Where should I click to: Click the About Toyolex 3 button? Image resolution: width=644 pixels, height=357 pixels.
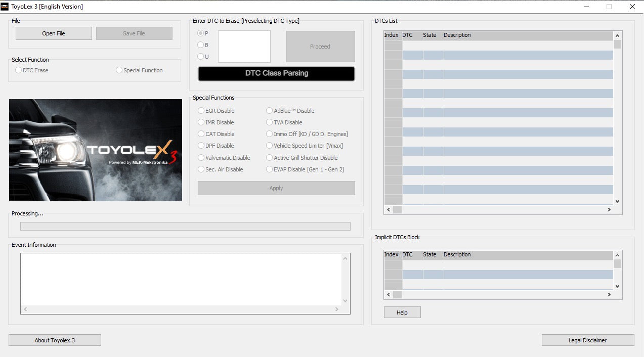(x=55, y=340)
